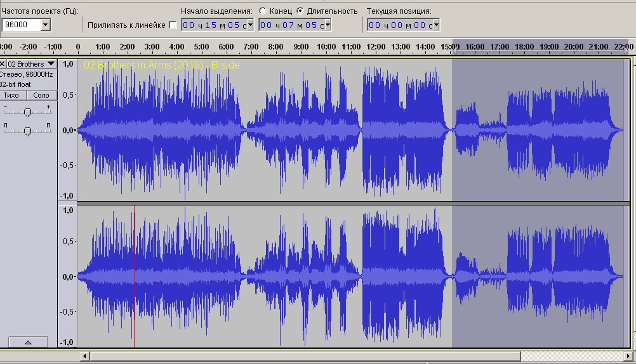Click the project rate field showing 96000
The width and height of the screenshot is (636, 364).
click(20, 25)
